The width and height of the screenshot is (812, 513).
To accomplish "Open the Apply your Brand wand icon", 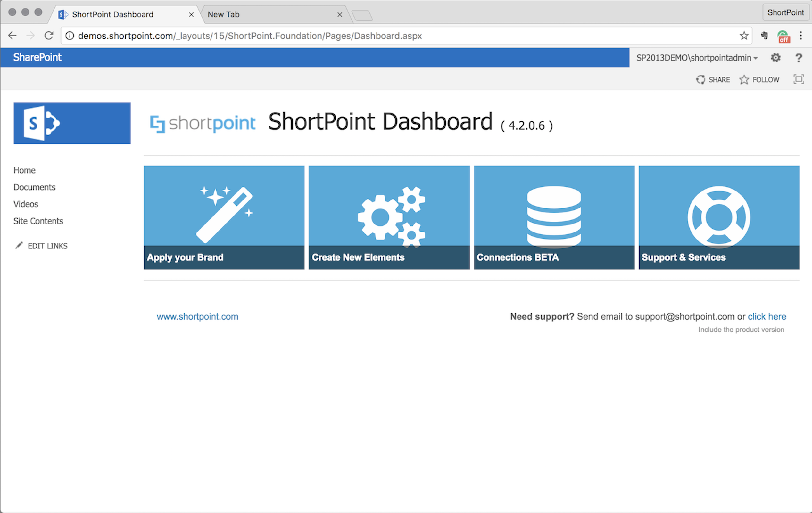I will coord(224,212).
